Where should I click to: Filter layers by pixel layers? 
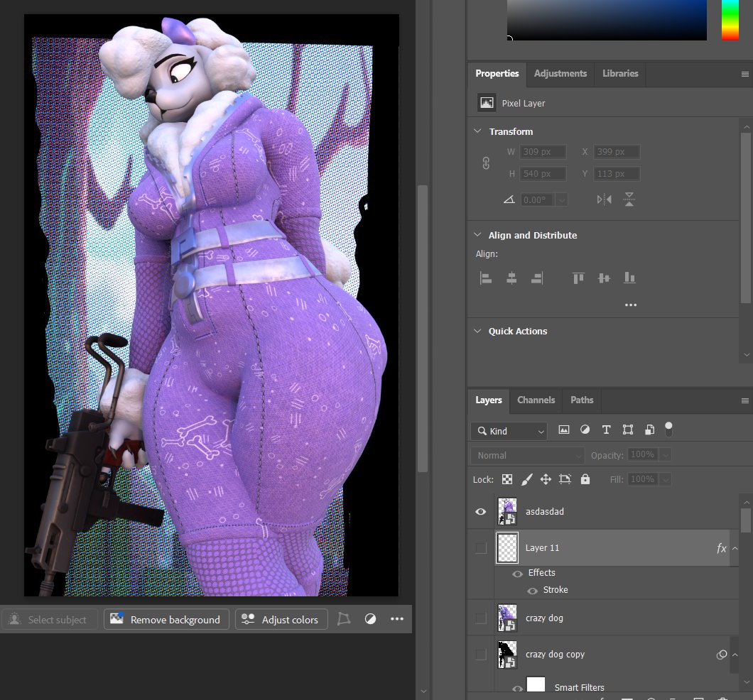point(564,430)
